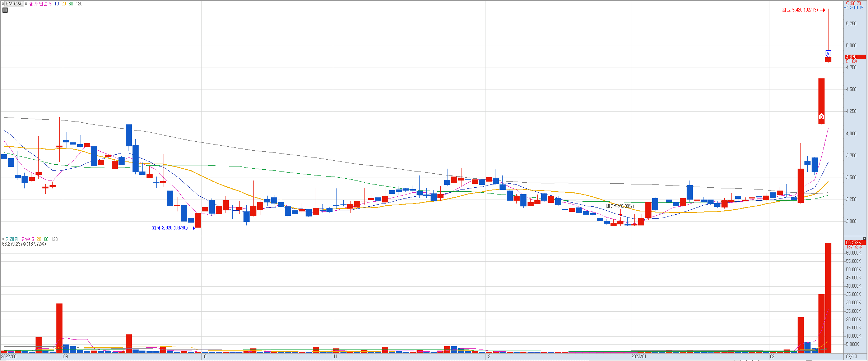Select the volume 단순 5 average label
Screen dimensions: 868x361
28,239
